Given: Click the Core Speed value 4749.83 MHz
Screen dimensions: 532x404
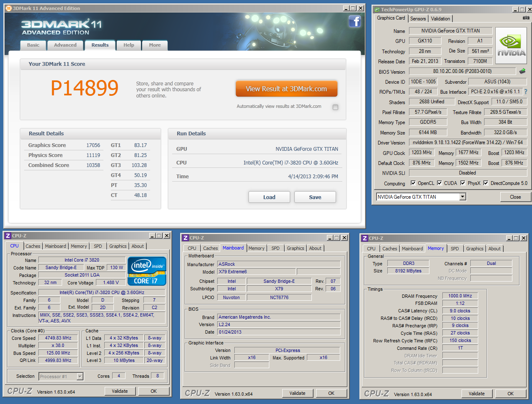Looking at the screenshot, I should [x=58, y=338].
